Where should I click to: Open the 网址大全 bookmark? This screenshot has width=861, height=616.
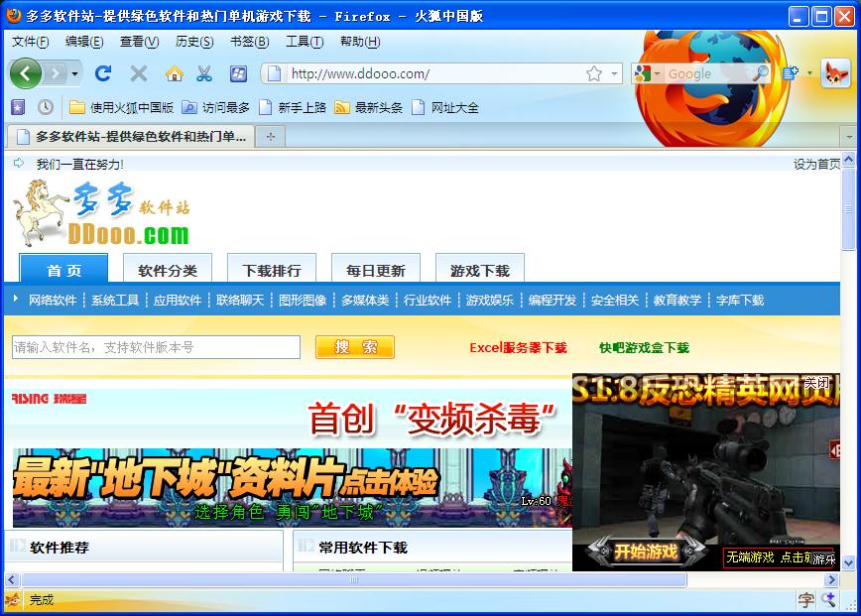445,107
